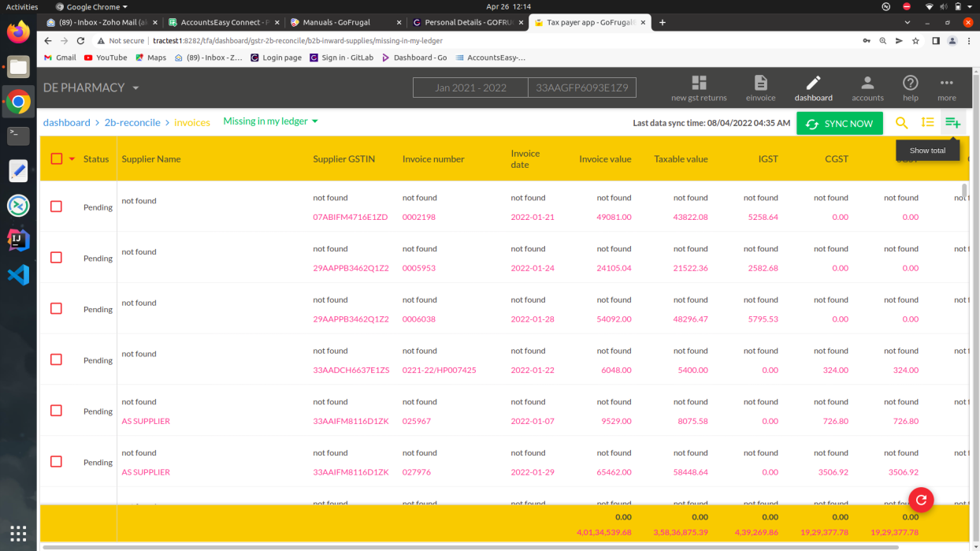Screen dimensions: 980x551
Task: Click the Show total icon
Action: point(952,123)
